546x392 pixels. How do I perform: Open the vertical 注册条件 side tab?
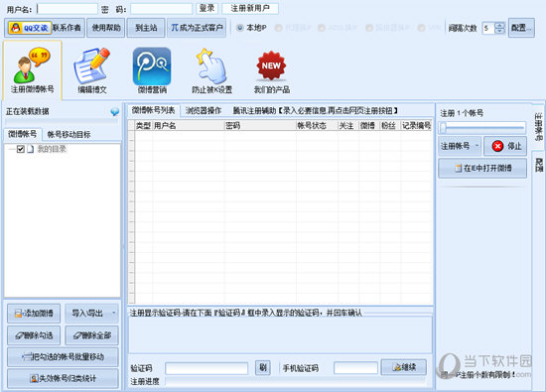(x=539, y=127)
